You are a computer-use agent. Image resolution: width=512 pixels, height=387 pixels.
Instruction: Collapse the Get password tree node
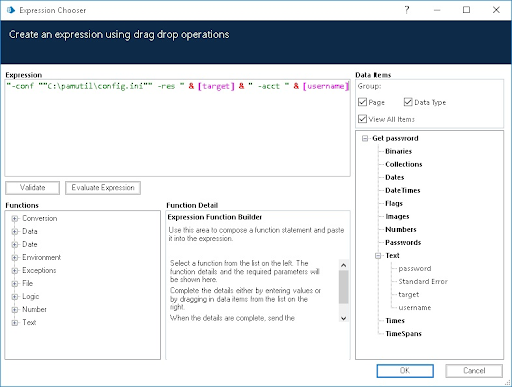[x=365, y=138]
